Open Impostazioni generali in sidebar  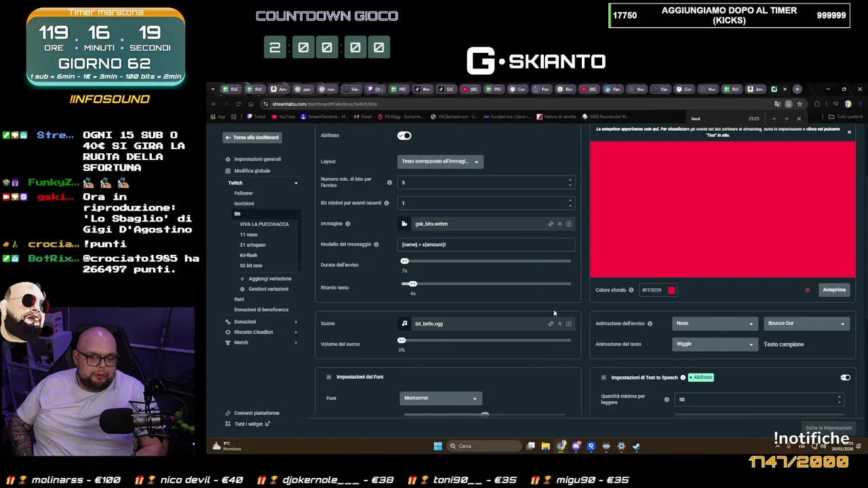257,159
